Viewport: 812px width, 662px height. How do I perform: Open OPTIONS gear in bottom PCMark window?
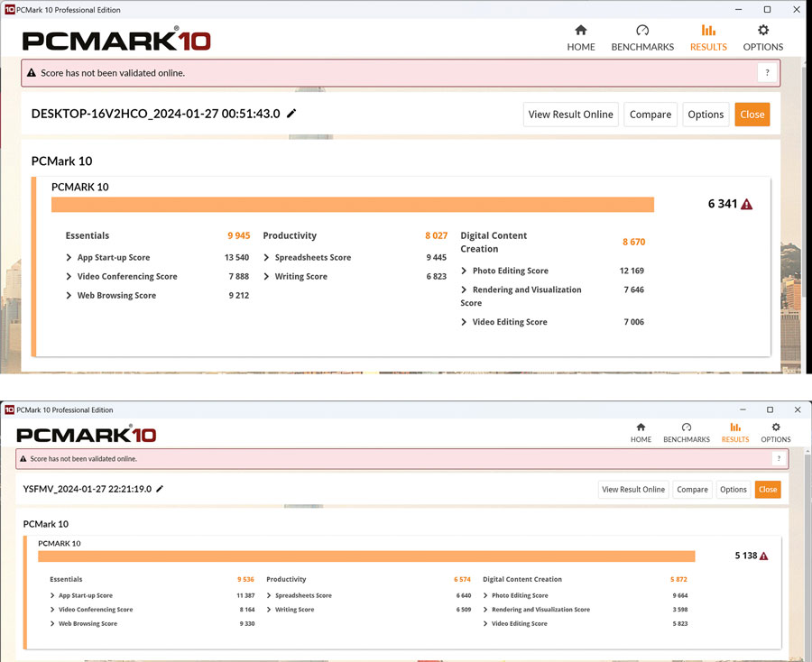pos(775,433)
